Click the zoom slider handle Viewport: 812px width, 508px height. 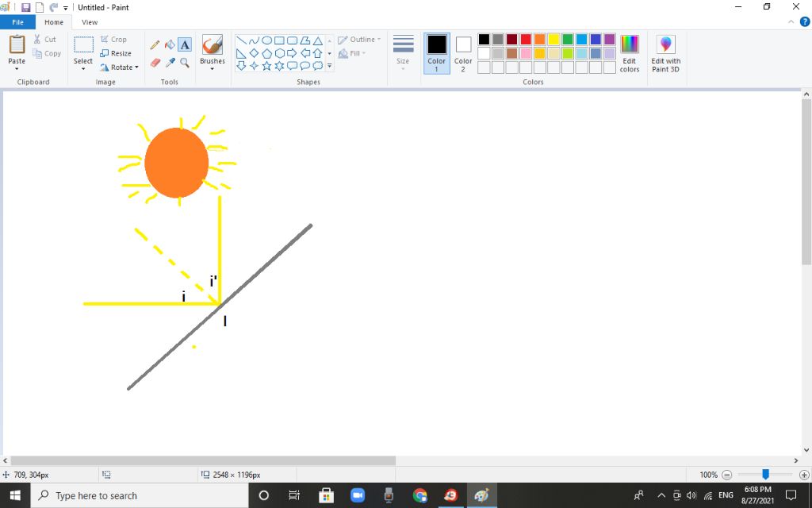(765, 475)
